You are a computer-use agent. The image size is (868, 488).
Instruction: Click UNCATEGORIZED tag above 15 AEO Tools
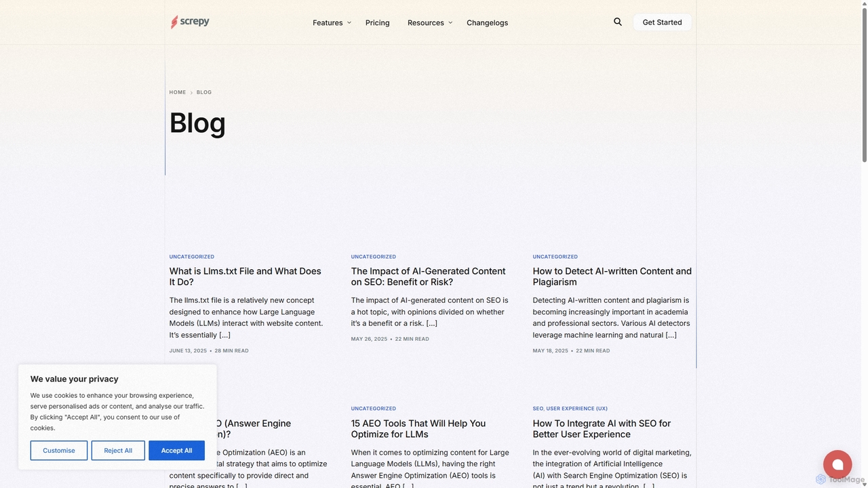click(x=374, y=409)
